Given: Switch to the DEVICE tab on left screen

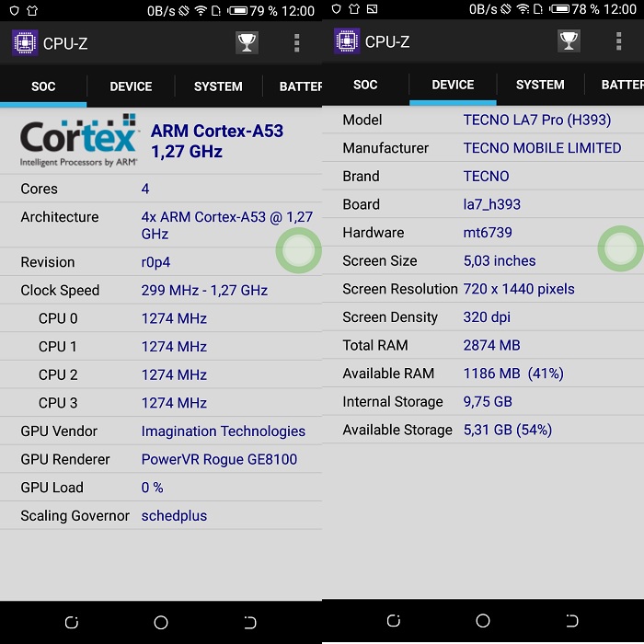Looking at the screenshot, I should pyautogui.click(x=131, y=86).
